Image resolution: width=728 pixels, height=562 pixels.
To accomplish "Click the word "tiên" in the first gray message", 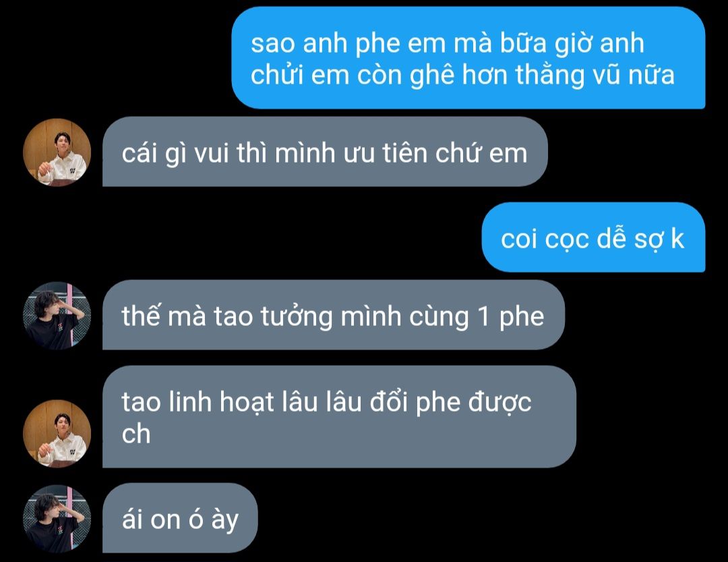I will pos(404,152).
